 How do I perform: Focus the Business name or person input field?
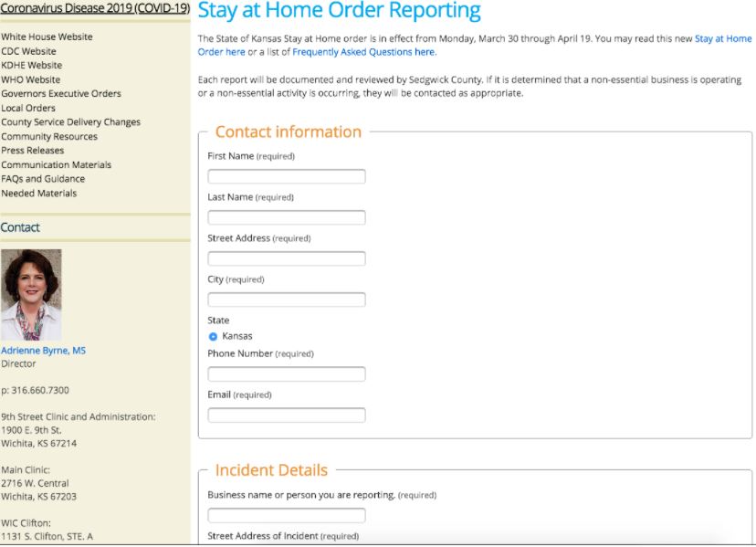coord(287,516)
